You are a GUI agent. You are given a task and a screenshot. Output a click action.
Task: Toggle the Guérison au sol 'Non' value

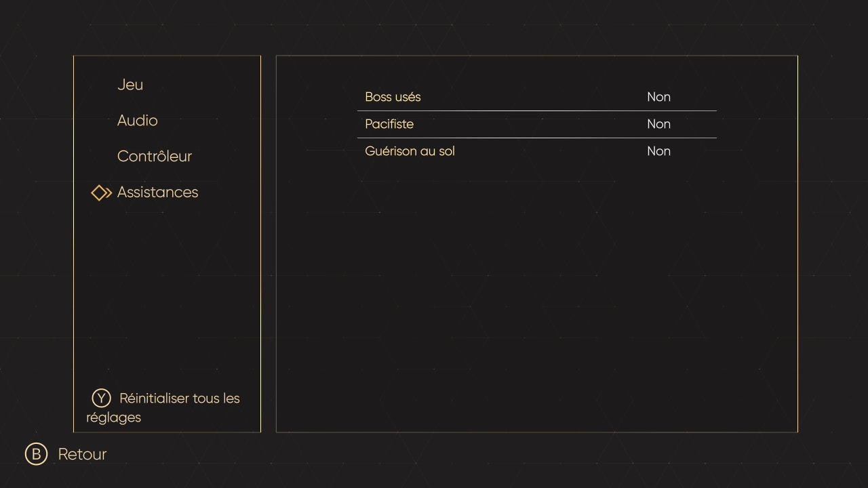tap(658, 151)
